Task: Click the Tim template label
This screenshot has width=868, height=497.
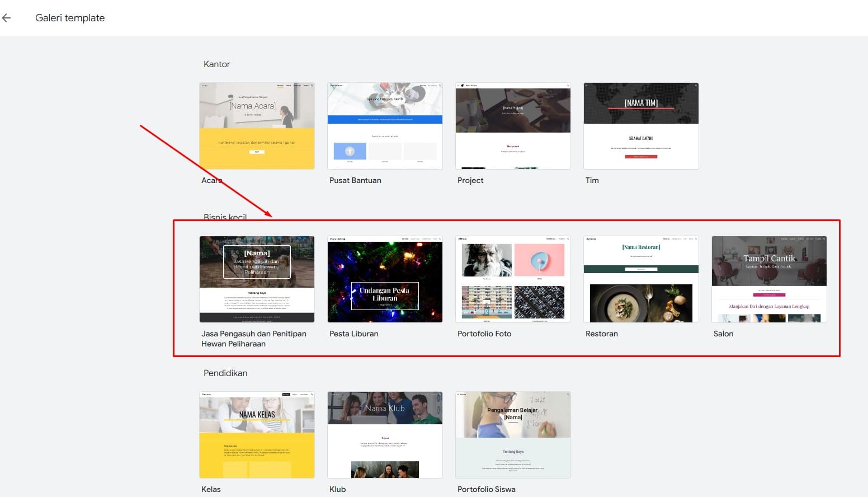Action: point(592,180)
